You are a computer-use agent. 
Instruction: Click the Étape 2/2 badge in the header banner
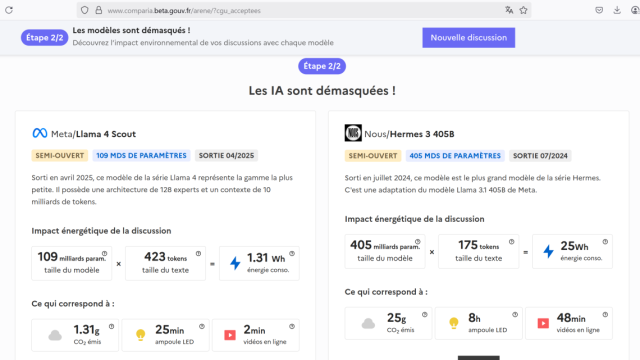(x=44, y=38)
